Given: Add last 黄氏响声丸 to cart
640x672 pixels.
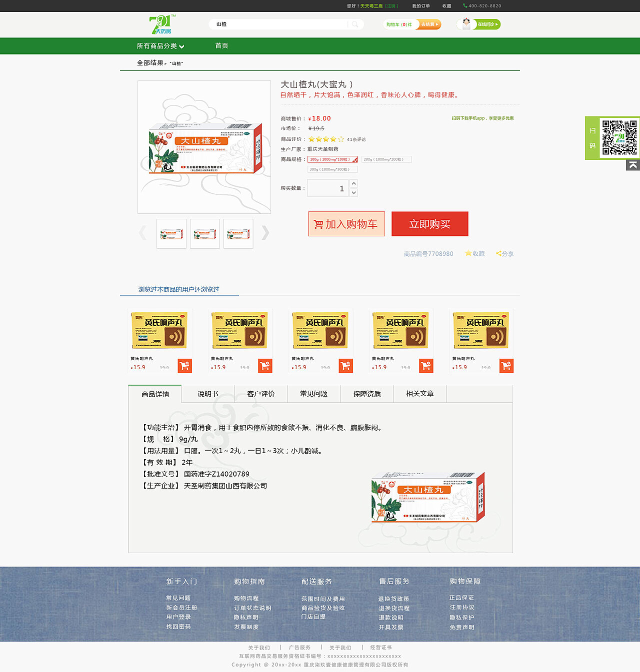Looking at the screenshot, I should pos(506,366).
